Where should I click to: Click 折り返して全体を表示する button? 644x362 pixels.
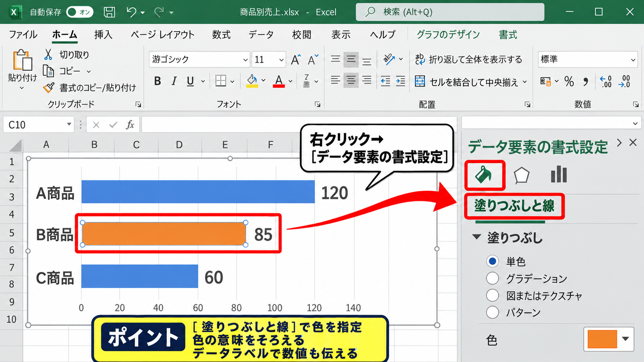[469, 59]
